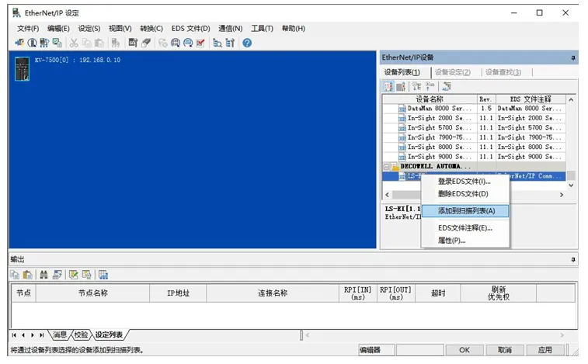Click the icon right of binoculars in output toolbar
The width and height of the screenshot is (588, 364).
click(57, 275)
